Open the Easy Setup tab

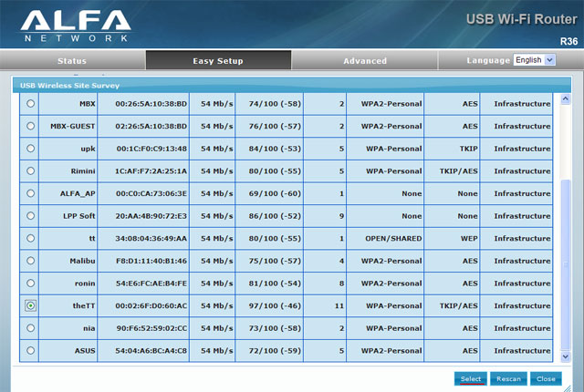[218, 60]
